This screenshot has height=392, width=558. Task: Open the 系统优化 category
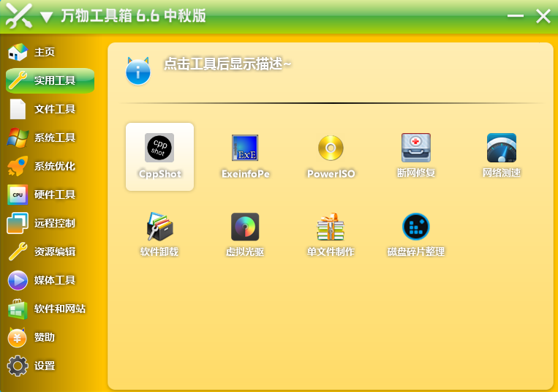click(x=42, y=166)
